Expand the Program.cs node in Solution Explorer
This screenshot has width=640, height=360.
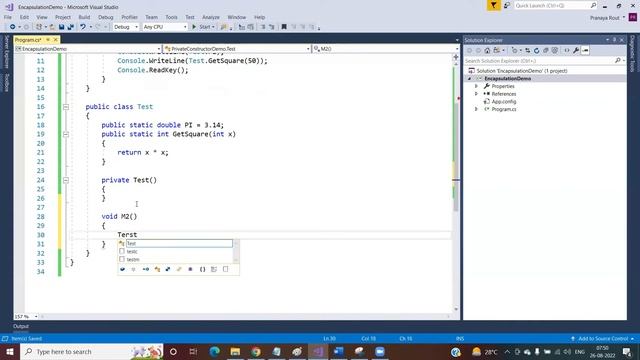pos(476,109)
